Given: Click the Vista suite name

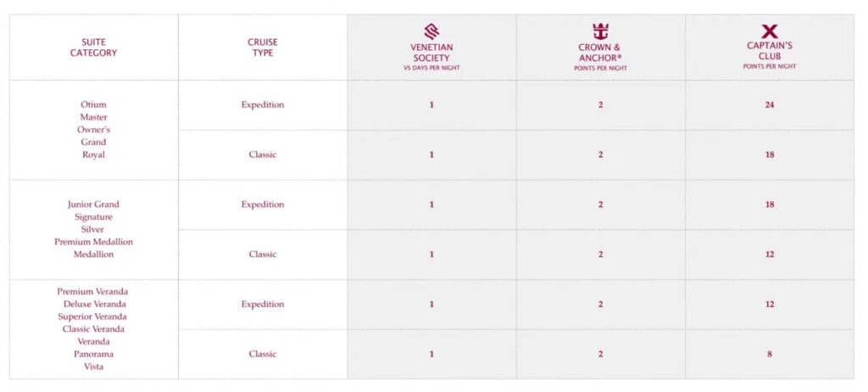Looking at the screenshot, I should 94,367.
